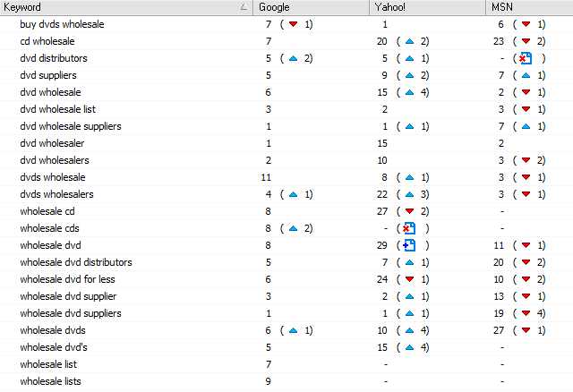Image resolution: width=573 pixels, height=392 pixels.
Task: Click the red down arrow in dvd wholesale list MSN cell
Action: 526,109
